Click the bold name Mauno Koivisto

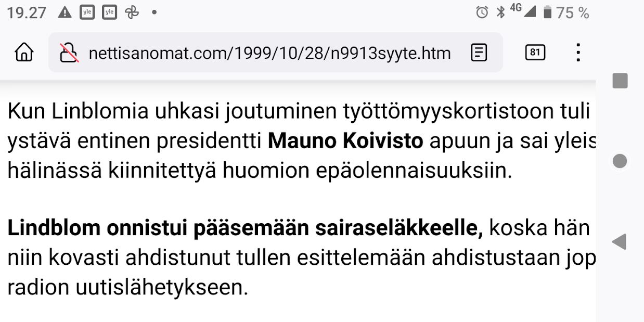(345, 141)
